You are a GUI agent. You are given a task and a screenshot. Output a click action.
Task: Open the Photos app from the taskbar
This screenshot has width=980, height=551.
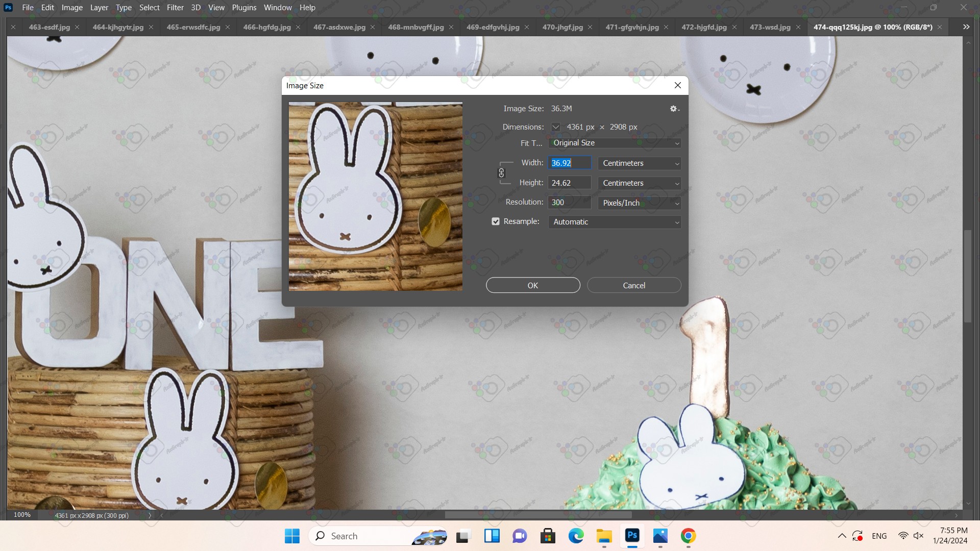660,536
